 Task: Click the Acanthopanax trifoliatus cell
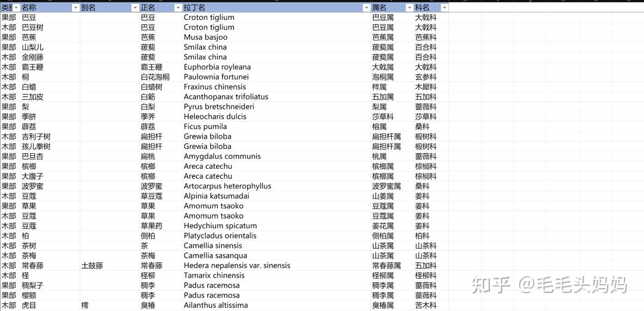[277, 97]
